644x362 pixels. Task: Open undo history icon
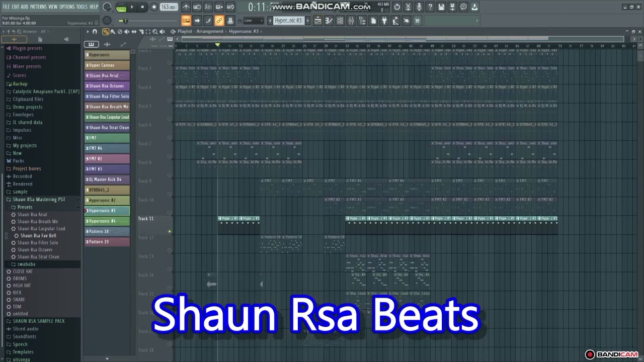point(397,7)
